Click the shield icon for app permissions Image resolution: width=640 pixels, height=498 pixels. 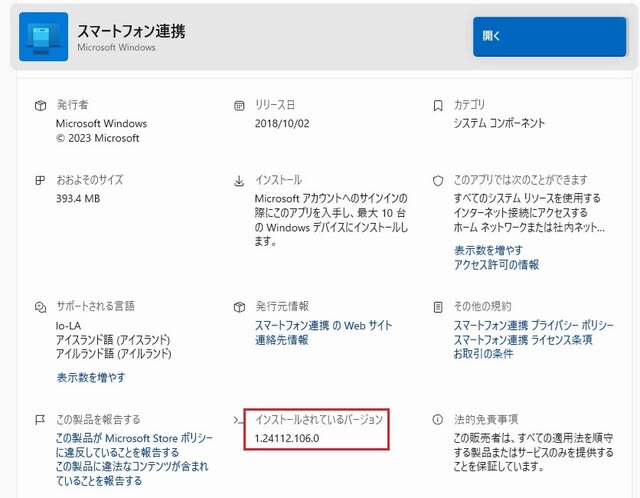tap(438, 180)
